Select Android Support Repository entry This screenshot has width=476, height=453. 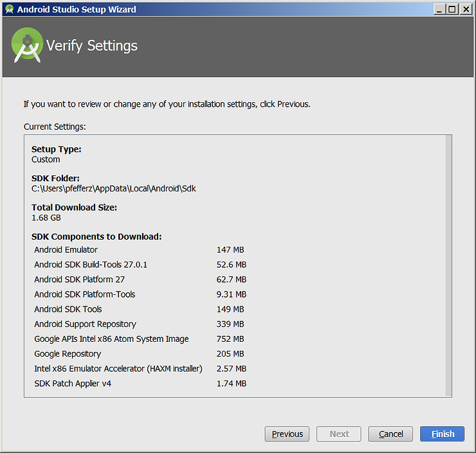coord(85,324)
